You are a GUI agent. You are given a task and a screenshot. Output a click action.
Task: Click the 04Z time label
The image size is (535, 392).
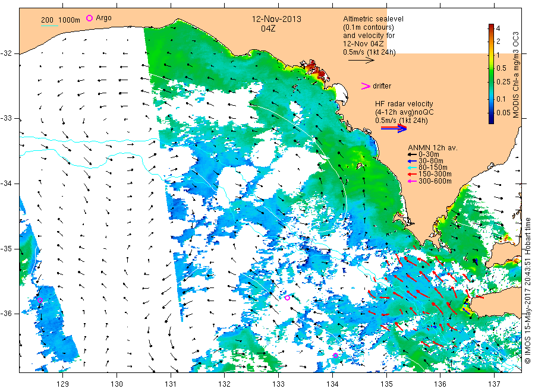268,29
